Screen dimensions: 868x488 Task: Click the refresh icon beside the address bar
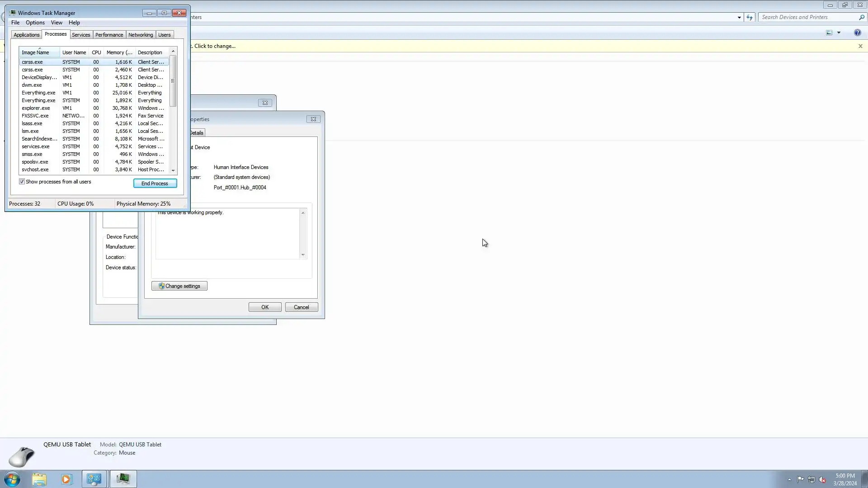click(750, 17)
